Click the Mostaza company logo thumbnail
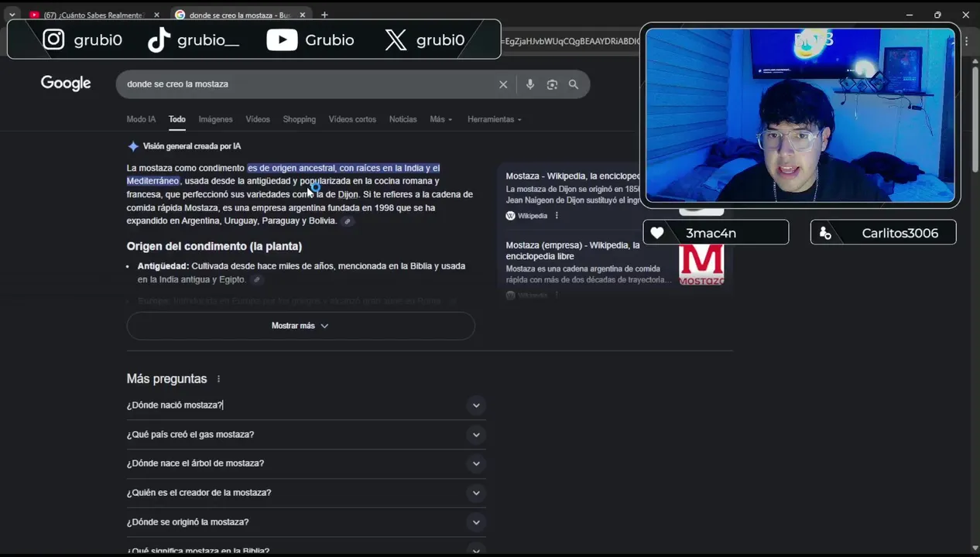This screenshot has height=557, width=980. pyautogui.click(x=701, y=265)
